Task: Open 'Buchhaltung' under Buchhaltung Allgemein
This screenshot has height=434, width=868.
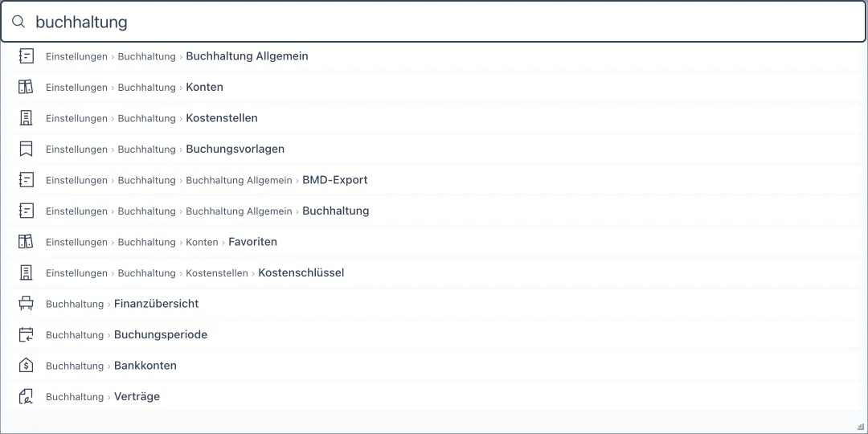Action: [x=434, y=211]
